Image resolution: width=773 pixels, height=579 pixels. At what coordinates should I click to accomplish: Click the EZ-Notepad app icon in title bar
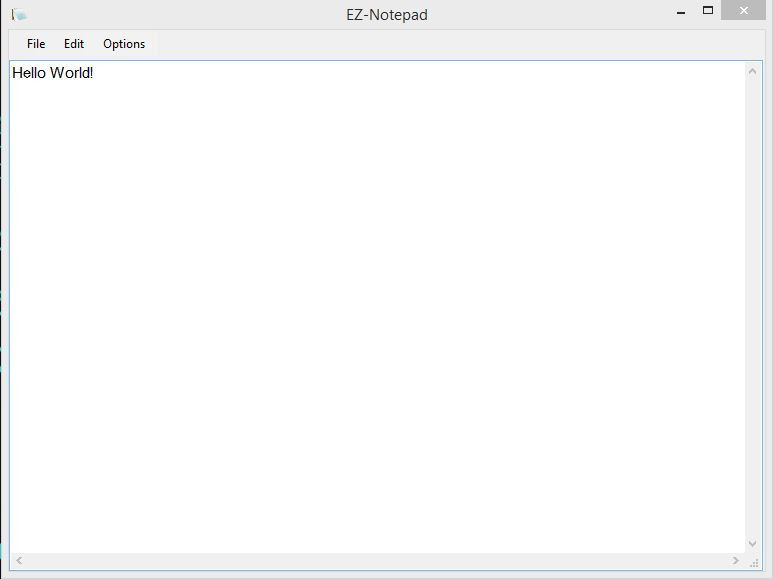pyautogui.click(x=19, y=15)
